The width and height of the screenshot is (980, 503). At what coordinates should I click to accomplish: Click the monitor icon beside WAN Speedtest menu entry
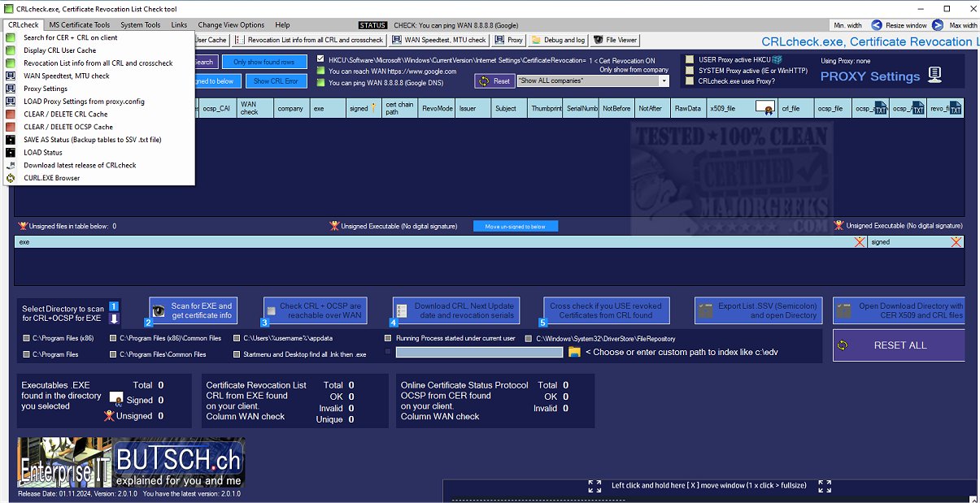coord(11,76)
